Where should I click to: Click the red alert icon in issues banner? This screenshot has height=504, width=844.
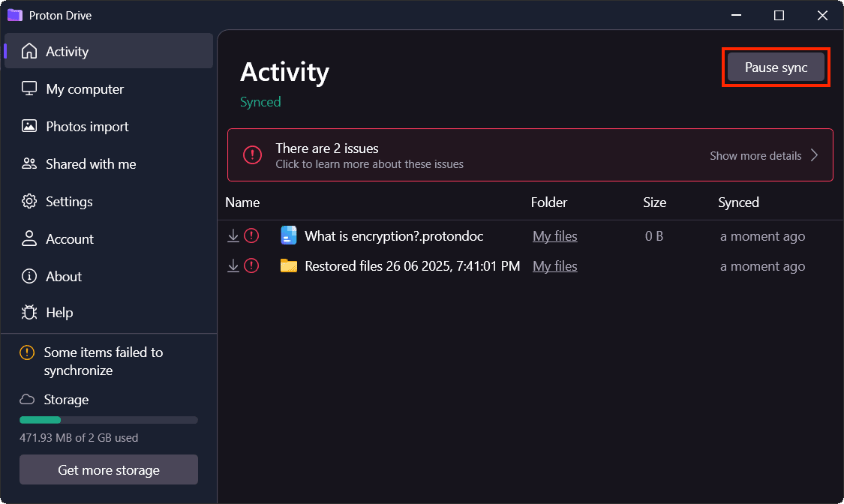[252, 155]
